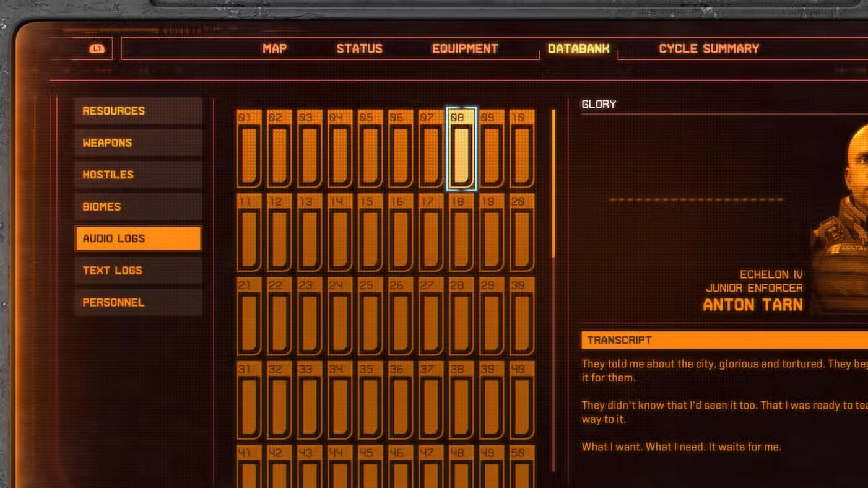Select audio log 23
This screenshot has height=488, width=868.
click(310, 316)
